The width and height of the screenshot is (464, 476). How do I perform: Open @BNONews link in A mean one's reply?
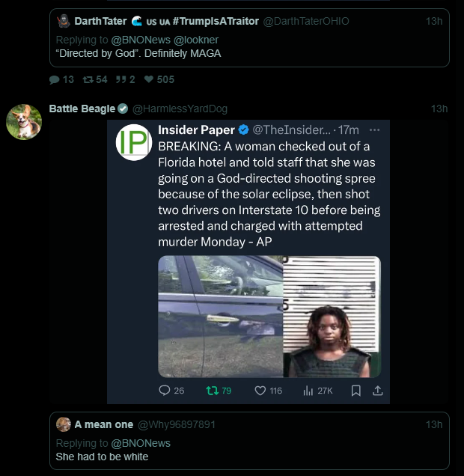pos(138,443)
